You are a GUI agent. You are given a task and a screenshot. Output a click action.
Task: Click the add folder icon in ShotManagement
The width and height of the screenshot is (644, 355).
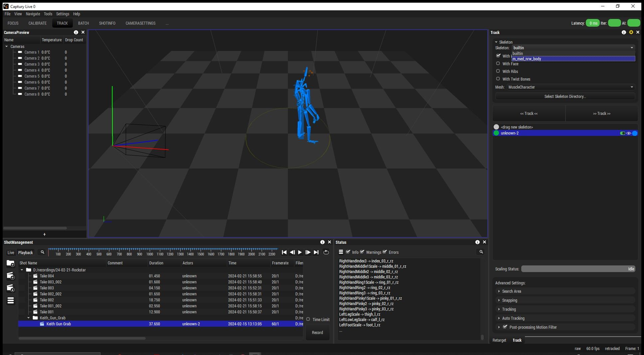[11, 263]
